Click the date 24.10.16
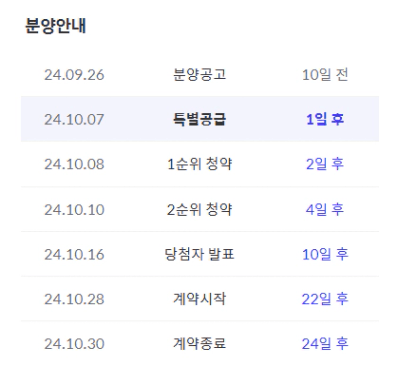Viewport: 398px width, 386px height. coord(74,254)
